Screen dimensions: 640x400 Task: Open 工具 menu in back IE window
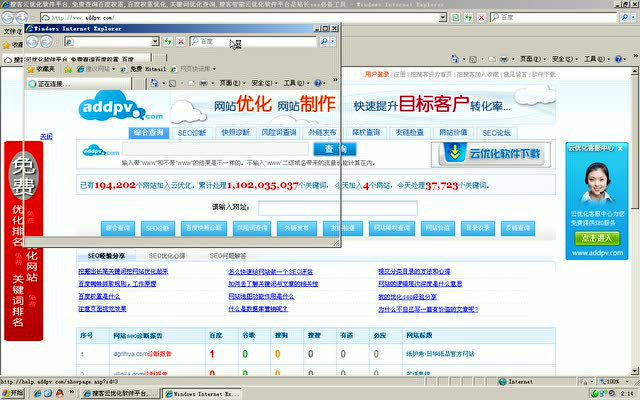pos(597,59)
